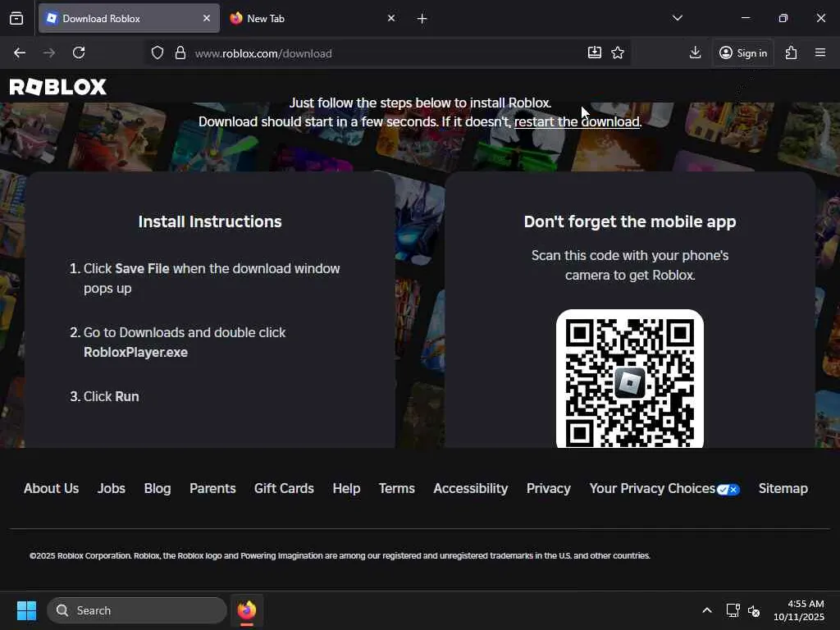Close the New Tab tab

point(391,18)
